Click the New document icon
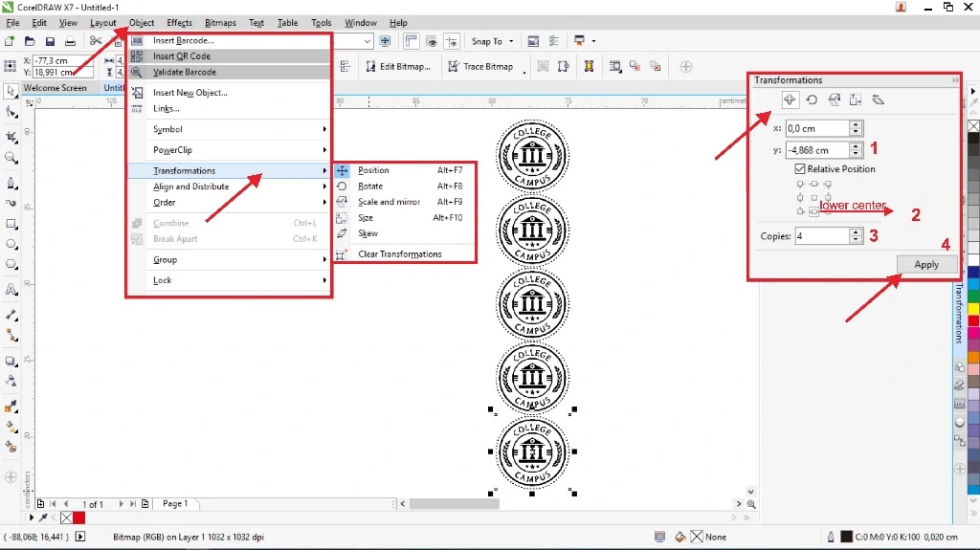 click(x=10, y=41)
